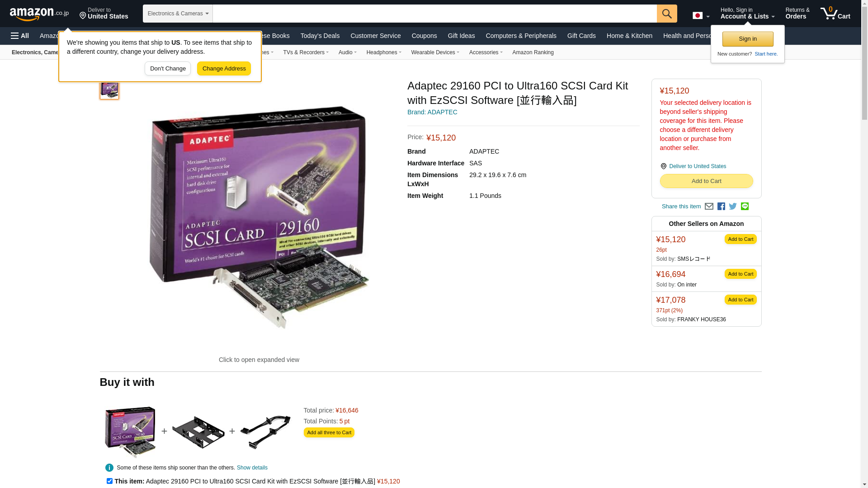Add all three to Cart
The height and width of the screenshot is (488, 868).
329,432
